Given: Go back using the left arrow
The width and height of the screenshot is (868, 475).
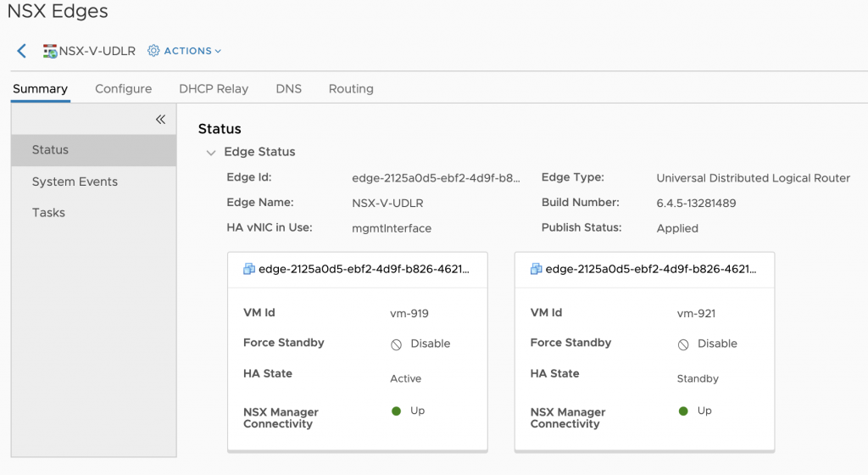Looking at the screenshot, I should tap(21, 51).
